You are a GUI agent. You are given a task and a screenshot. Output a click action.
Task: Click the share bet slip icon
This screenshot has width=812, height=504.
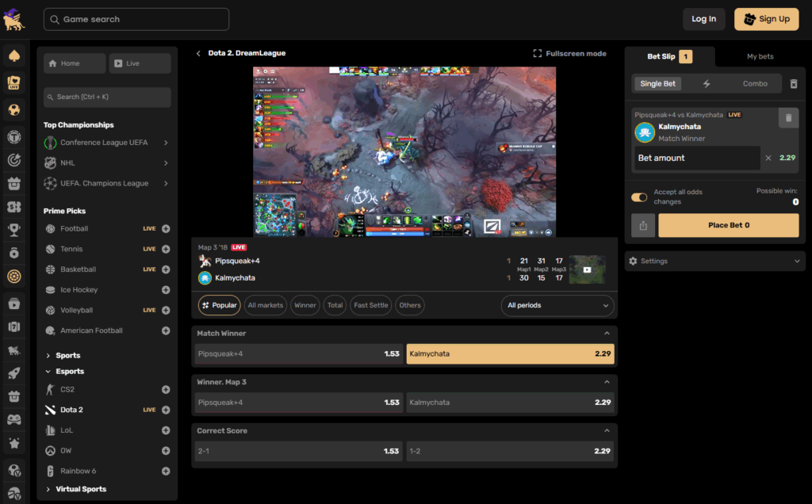click(643, 225)
